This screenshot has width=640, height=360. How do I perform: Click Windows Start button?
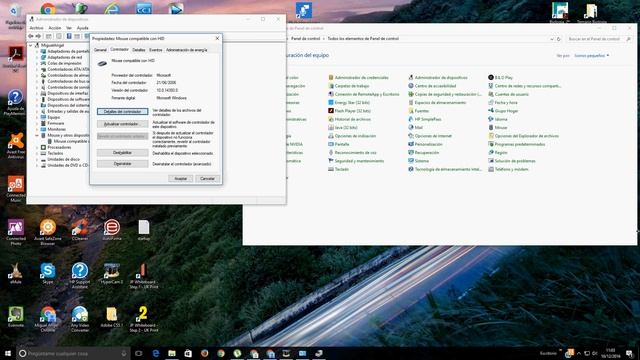click(7, 353)
